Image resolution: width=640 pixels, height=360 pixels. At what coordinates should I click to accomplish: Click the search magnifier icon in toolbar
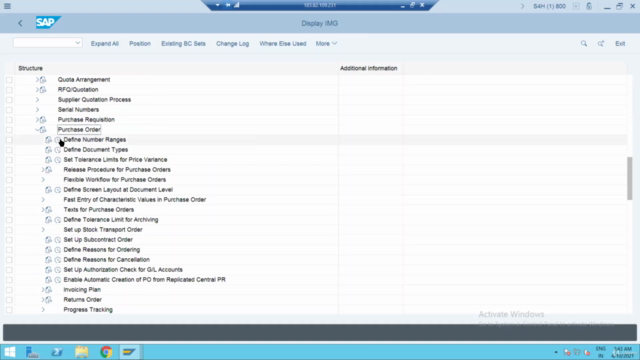[584, 43]
